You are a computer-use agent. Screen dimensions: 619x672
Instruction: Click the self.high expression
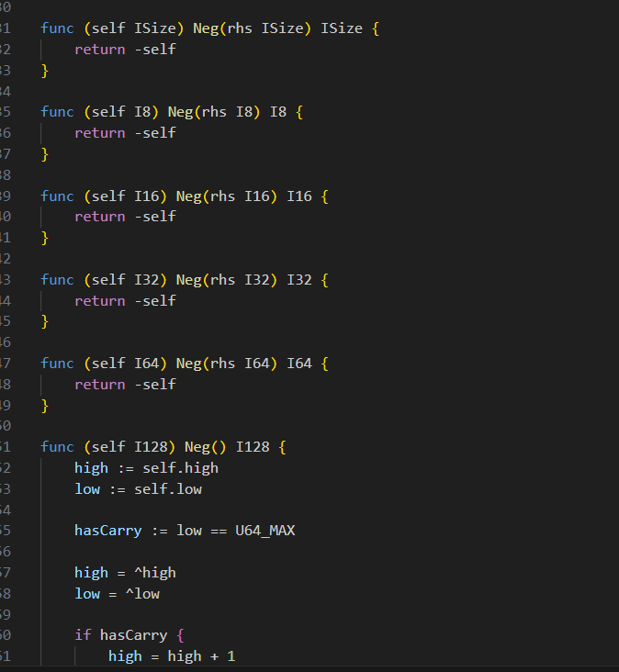pos(180,468)
